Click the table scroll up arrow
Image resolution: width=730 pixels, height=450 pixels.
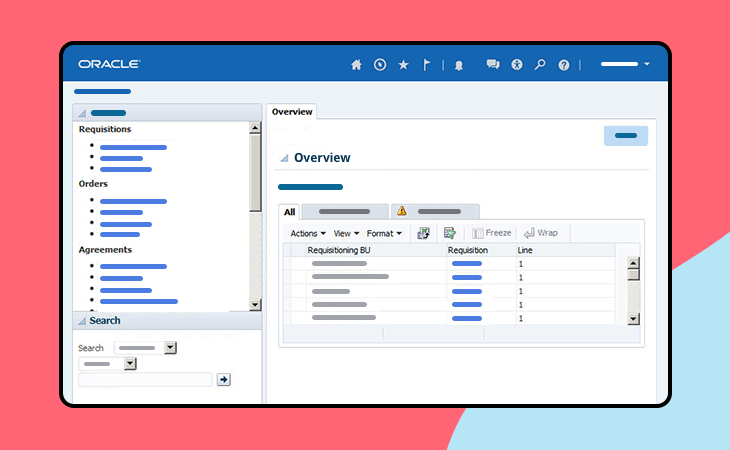pos(633,263)
